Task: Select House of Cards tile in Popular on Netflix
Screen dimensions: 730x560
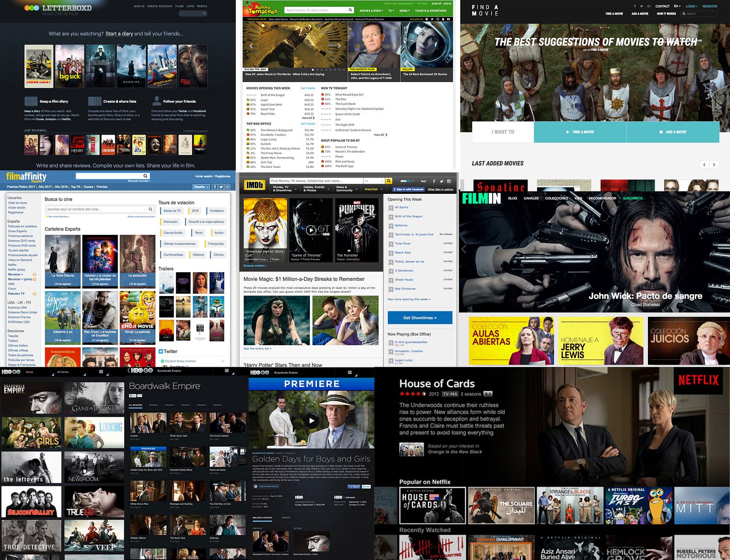Action: click(433, 505)
